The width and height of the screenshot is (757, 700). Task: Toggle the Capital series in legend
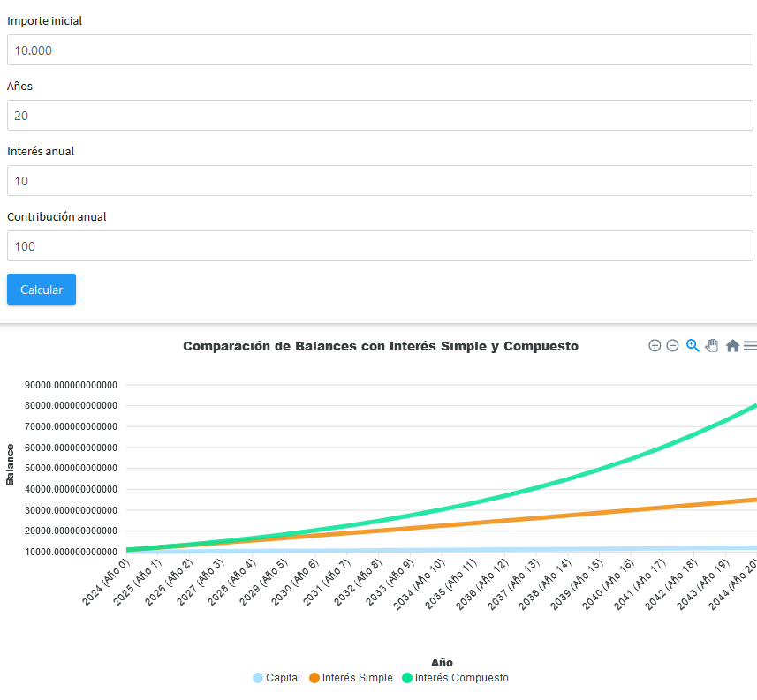click(276, 678)
